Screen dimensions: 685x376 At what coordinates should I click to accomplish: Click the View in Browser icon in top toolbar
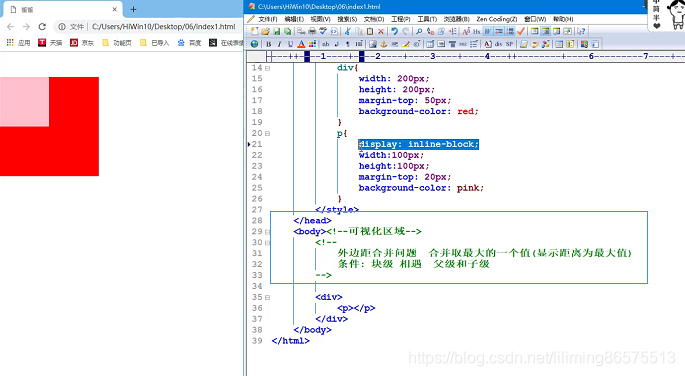[334, 31]
